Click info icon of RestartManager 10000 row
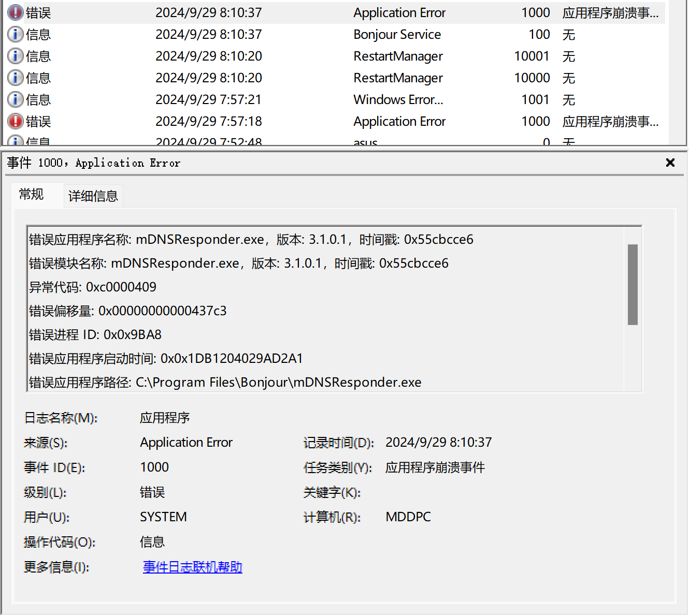Screen dimensions: 689x616 (x=16, y=78)
